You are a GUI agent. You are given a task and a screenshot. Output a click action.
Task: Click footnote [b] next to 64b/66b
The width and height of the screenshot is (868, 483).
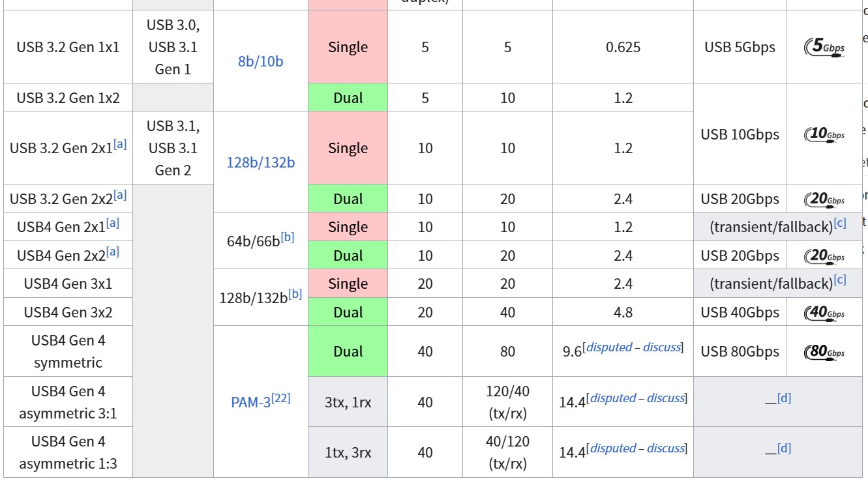click(288, 237)
